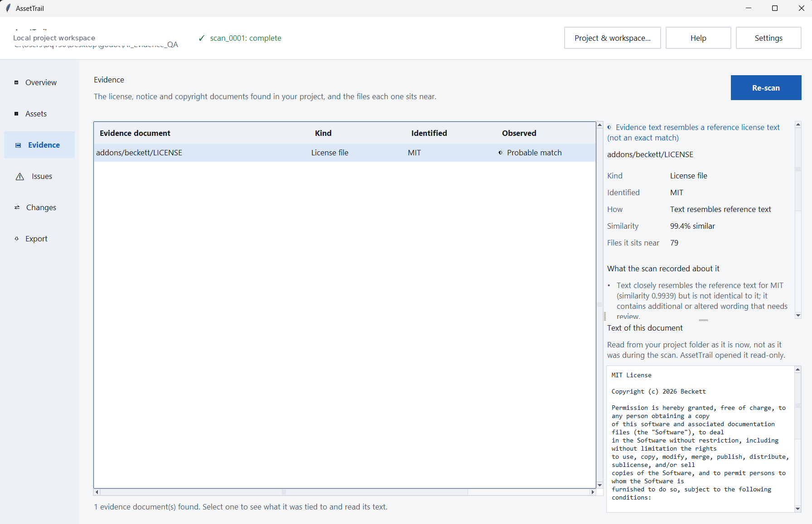Switch to the Changes section

(x=39, y=207)
